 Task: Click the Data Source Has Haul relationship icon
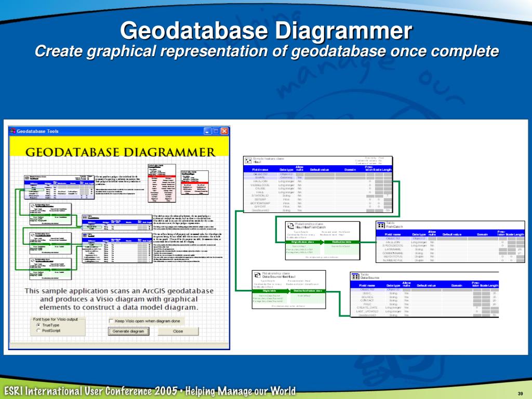point(257,274)
